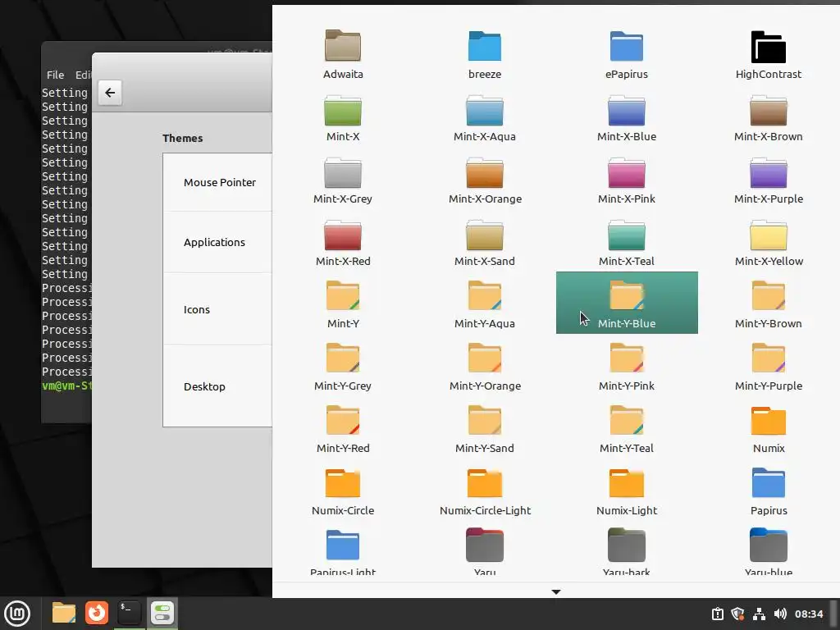Pick the Mint-X-Blue icon theme
Screen dimensions: 840x630
(627, 116)
